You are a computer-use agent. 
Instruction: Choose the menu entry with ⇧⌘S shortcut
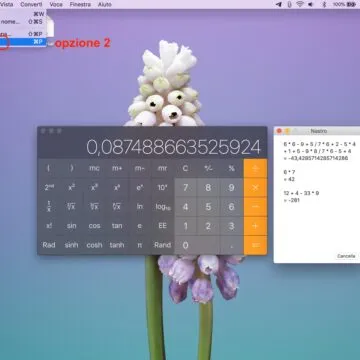click(23, 22)
